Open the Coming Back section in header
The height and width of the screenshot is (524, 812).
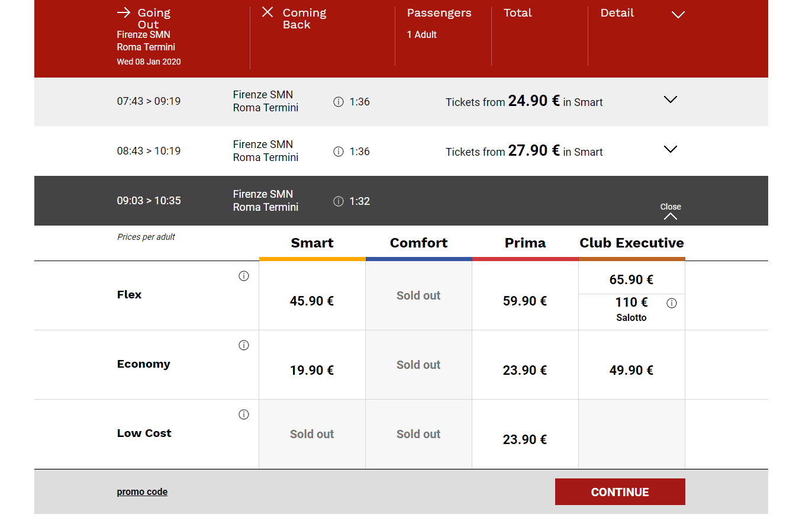tap(323, 37)
